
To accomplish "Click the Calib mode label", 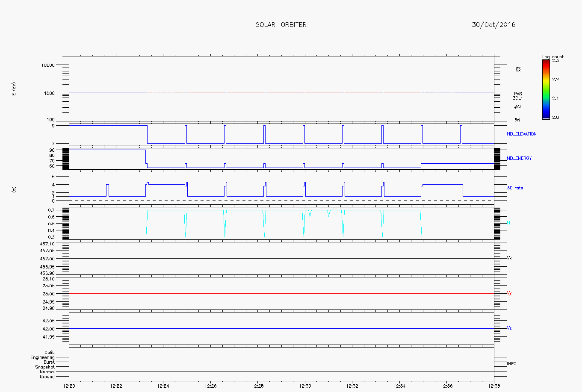I will coord(50,353).
